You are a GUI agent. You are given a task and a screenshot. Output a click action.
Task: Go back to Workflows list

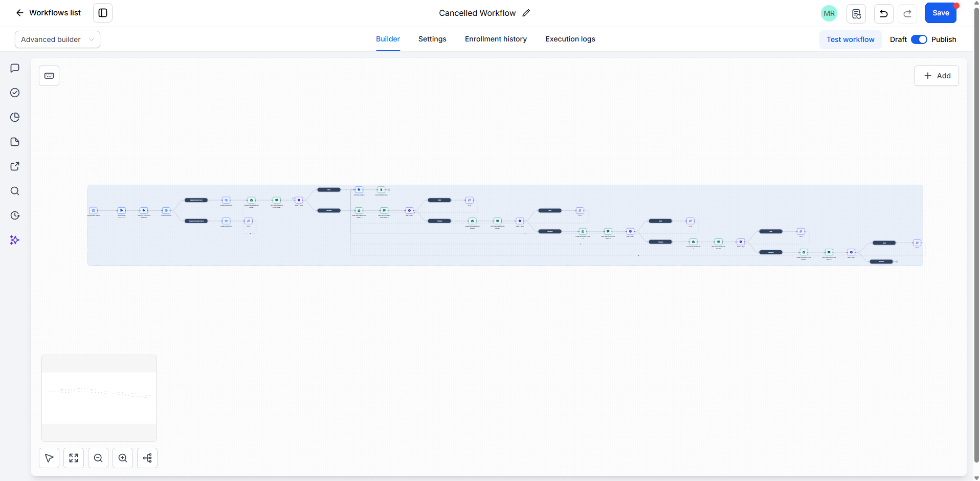(x=48, y=13)
